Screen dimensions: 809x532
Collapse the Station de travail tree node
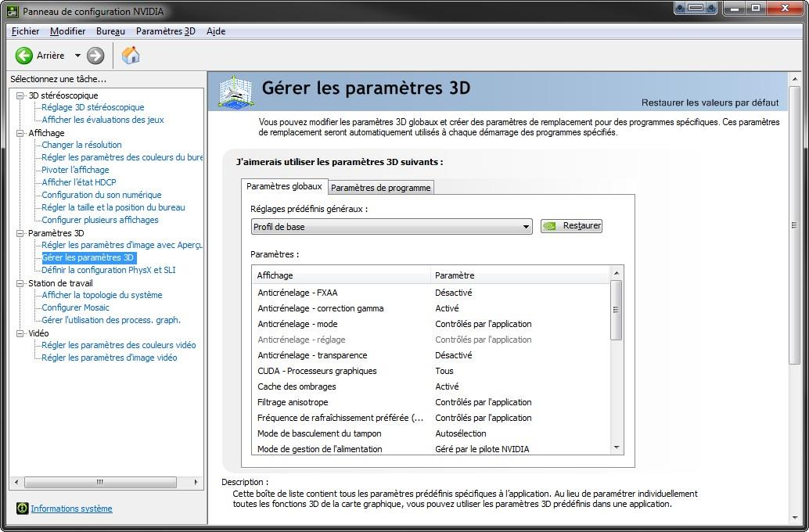[x=20, y=283]
